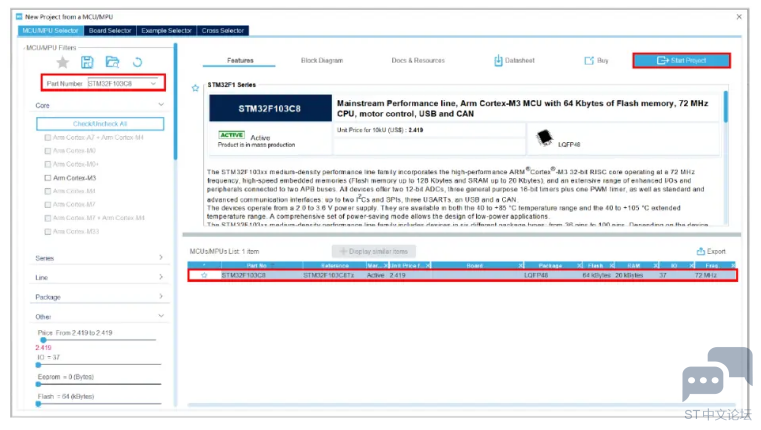The image size is (761, 430).
Task: Open the Block Diagram tab
Action: click(x=322, y=61)
